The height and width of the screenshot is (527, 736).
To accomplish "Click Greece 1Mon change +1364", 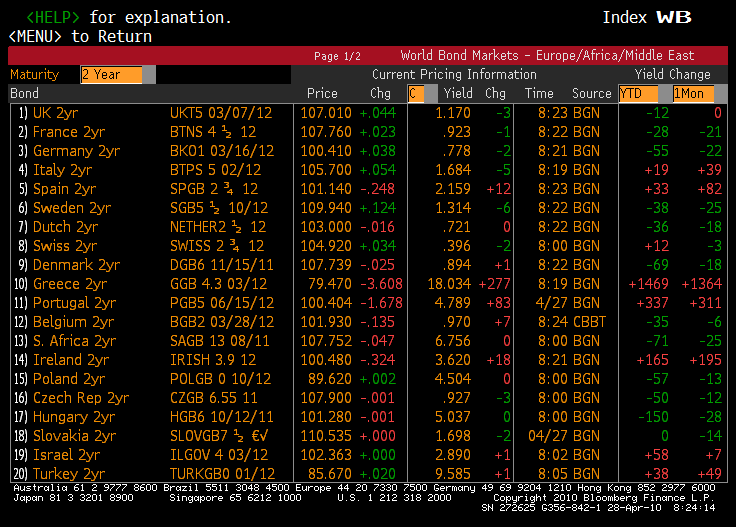I will point(701,284).
